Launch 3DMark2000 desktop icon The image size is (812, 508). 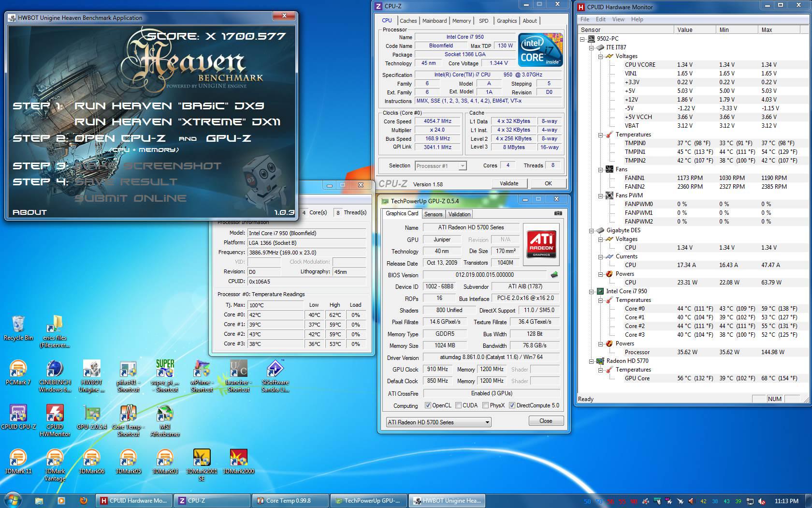(238, 462)
